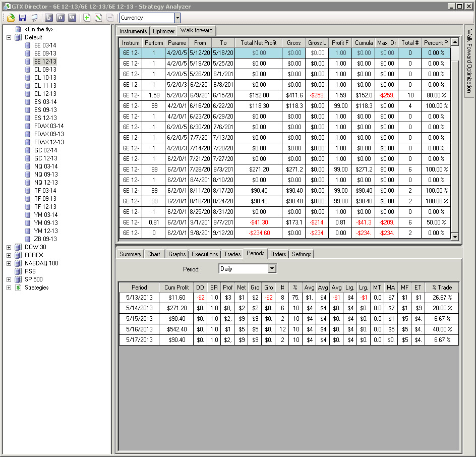The height and width of the screenshot is (457, 476).
Task: Expand the FOREX list
Action: (9, 255)
